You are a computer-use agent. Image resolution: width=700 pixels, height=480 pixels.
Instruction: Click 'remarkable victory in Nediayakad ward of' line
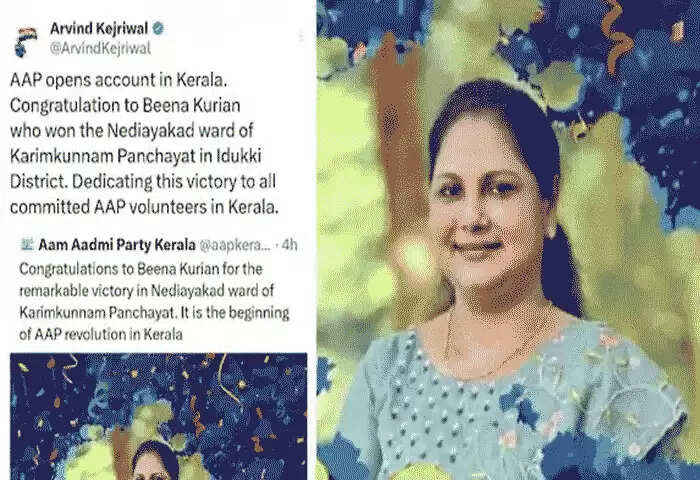[x=146, y=291]
